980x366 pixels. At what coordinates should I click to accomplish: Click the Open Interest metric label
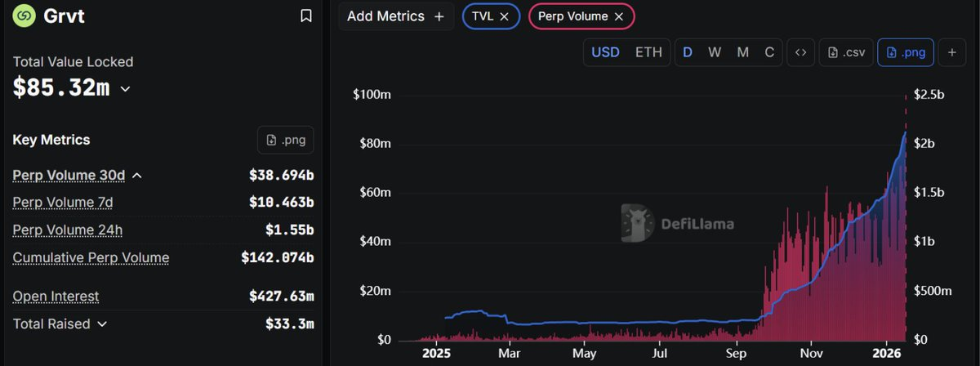[x=56, y=297]
